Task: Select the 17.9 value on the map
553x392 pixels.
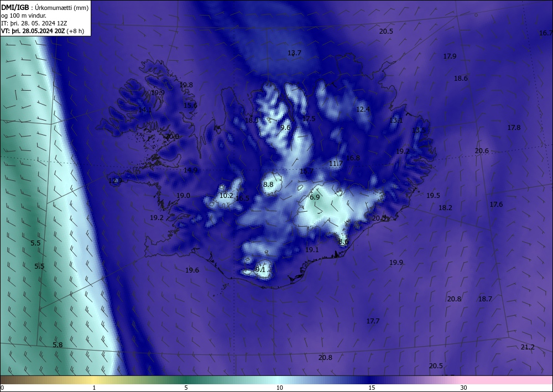Action: pyautogui.click(x=450, y=56)
